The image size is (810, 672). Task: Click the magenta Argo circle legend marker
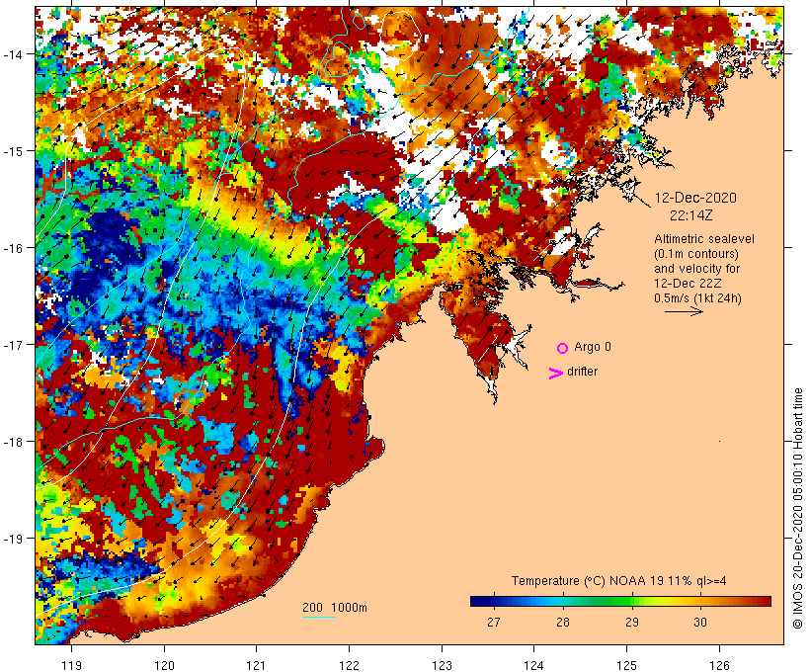563,348
